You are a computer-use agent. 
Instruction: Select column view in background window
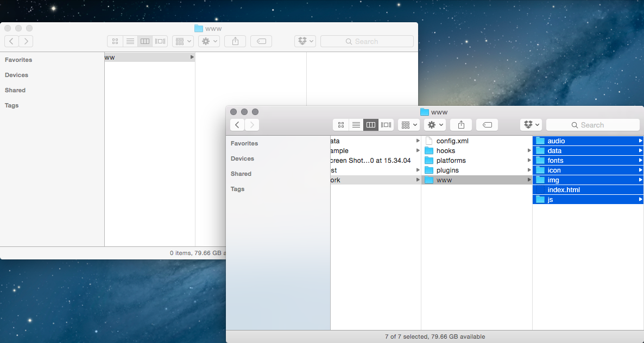click(x=145, y=41)
